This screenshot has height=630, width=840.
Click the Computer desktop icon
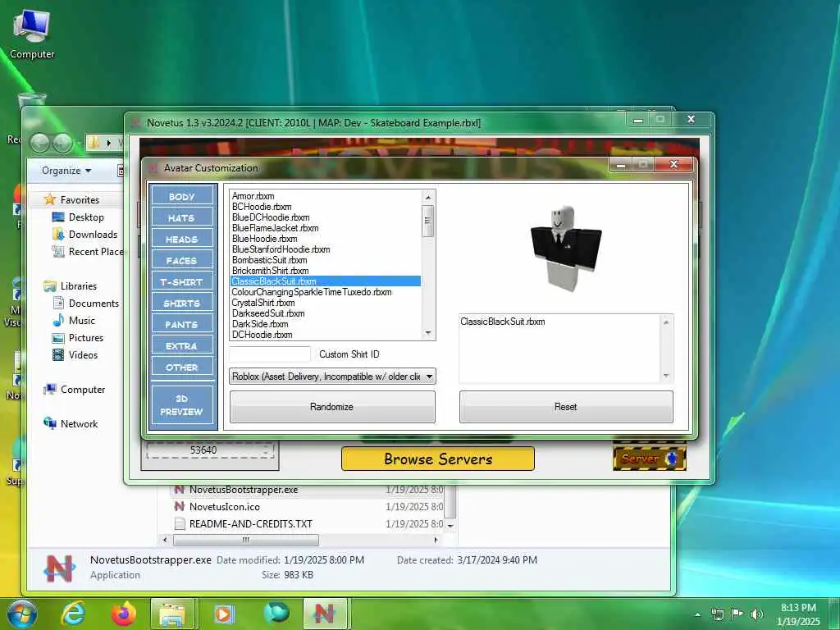pyautogui.click(x=32, y=35)
